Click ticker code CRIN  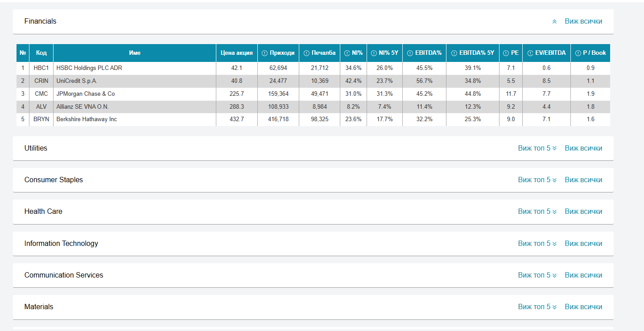41,81
